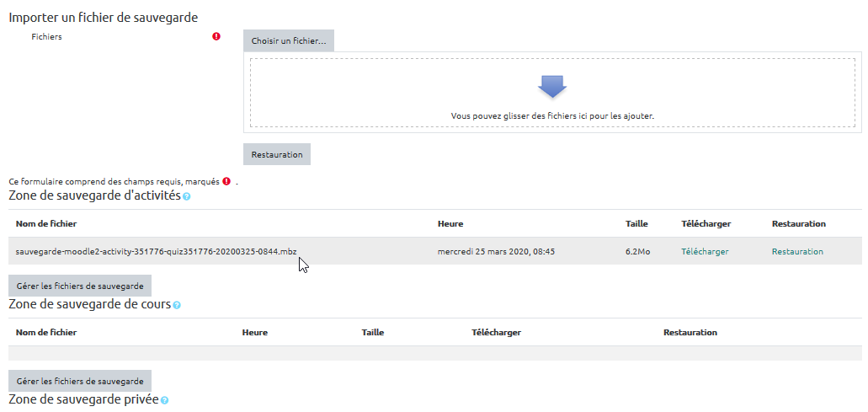Open help icon for Zone de sauvegarde de cours

pos(177,305)
